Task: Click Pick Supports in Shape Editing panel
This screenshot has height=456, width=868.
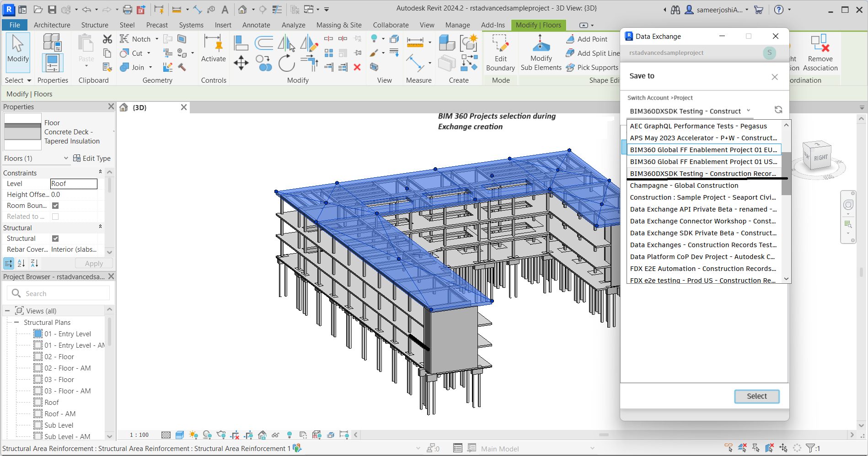Action: 592,67
